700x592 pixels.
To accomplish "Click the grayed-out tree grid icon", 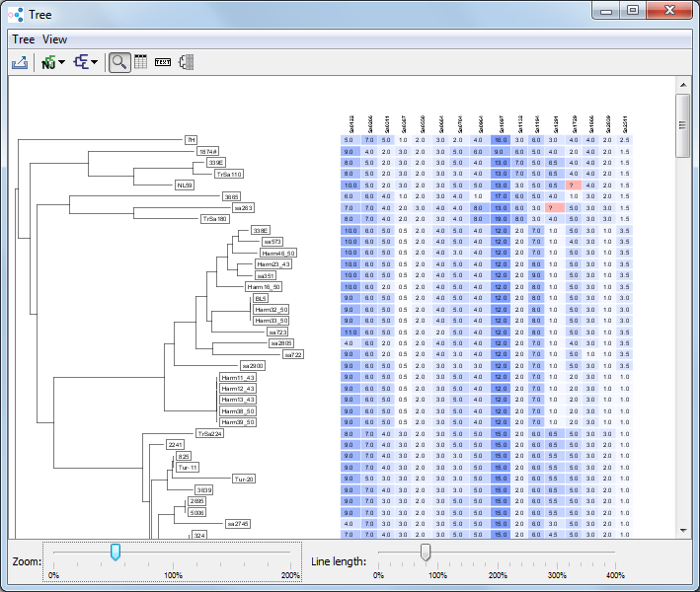I will [x=187, y=62].
